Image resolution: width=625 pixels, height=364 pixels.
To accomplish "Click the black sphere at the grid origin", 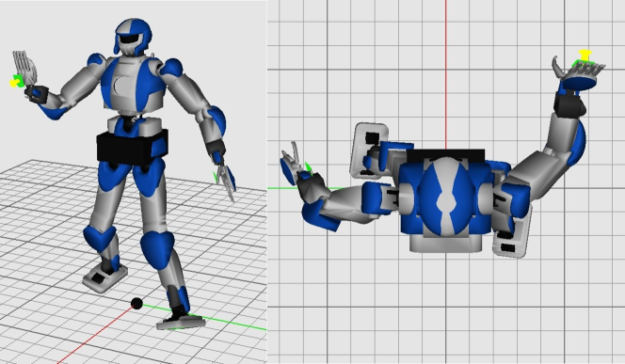I will 136,304.
